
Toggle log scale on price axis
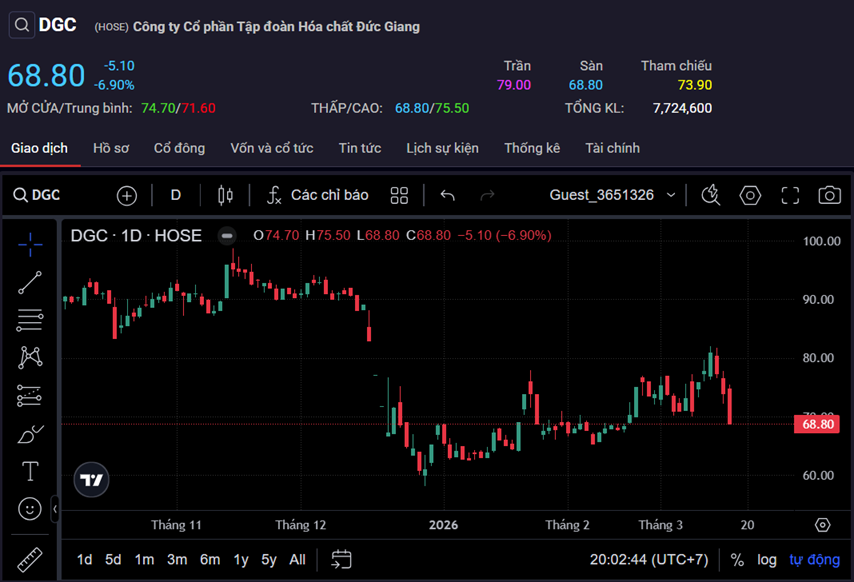[x=766, y=560]
